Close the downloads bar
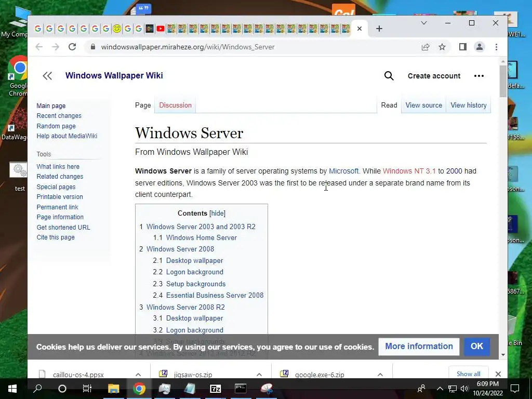This screenshot has width=532, height=399. pos(498,374)
